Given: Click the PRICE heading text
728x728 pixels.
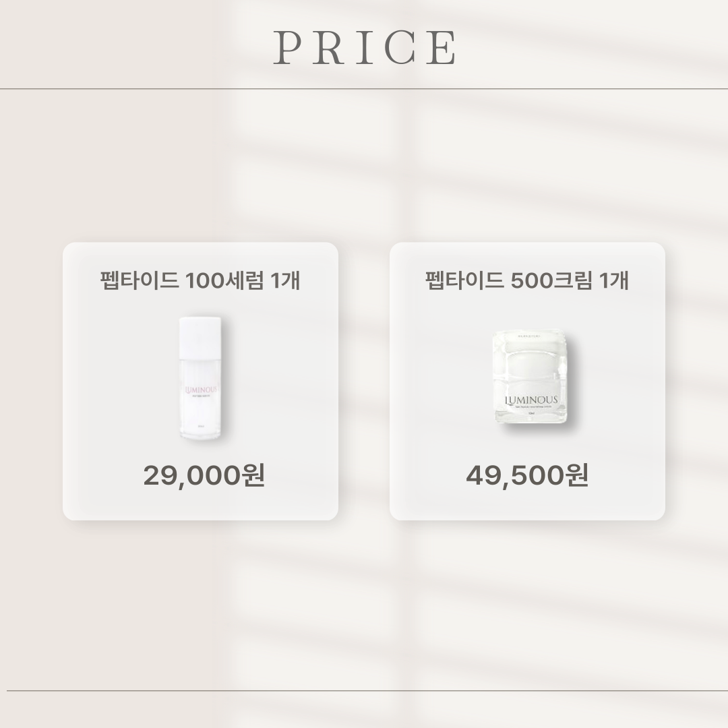Looking at the screenshot, I should [365, 47].
